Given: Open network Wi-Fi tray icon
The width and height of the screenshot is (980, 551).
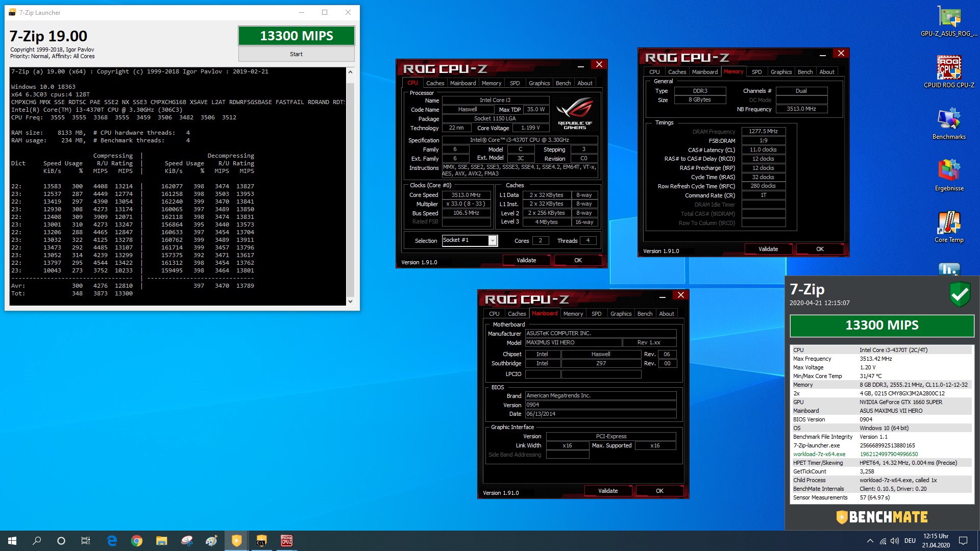Looking at the screenshot, I should click(x=883, y=541).
